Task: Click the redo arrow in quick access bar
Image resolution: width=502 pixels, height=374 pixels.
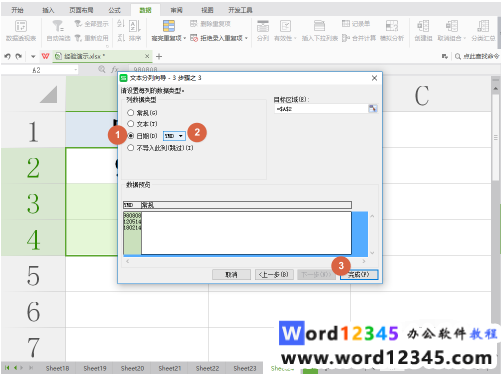Action: point(19,56)
